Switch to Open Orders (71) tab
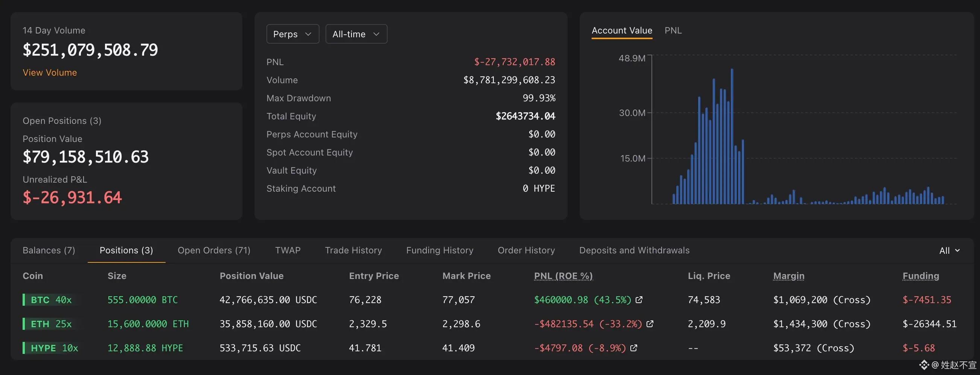 pyautogui.click(x=214, y=250)
